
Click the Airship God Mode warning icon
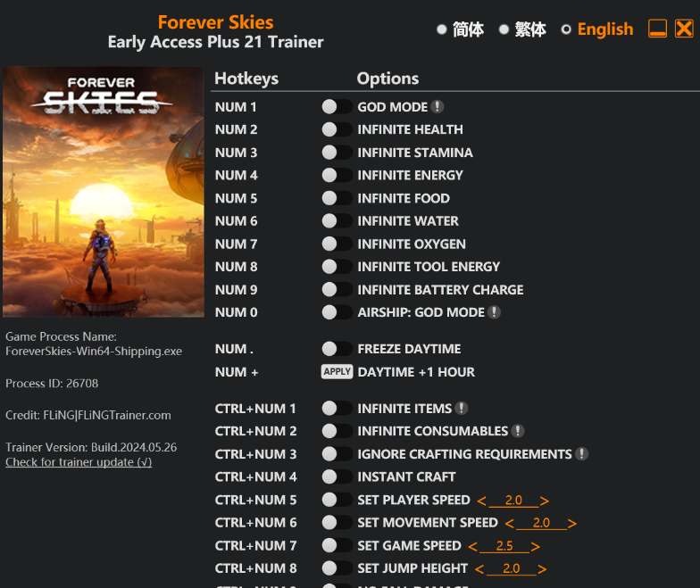[495, 312]
